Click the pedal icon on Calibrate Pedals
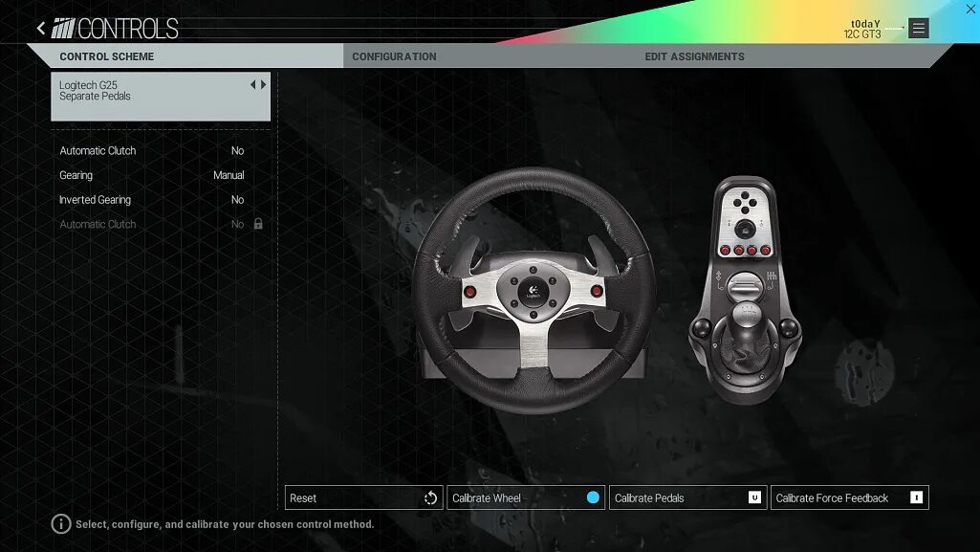Screen dimensions: 980x552 754,497
